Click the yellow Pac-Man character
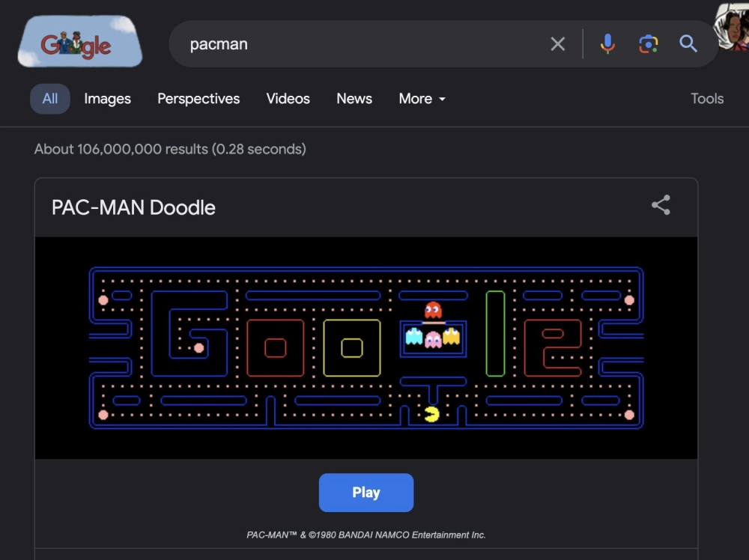Screen dimensions: 749x560 pyautogui.click(x=432, y=414)
